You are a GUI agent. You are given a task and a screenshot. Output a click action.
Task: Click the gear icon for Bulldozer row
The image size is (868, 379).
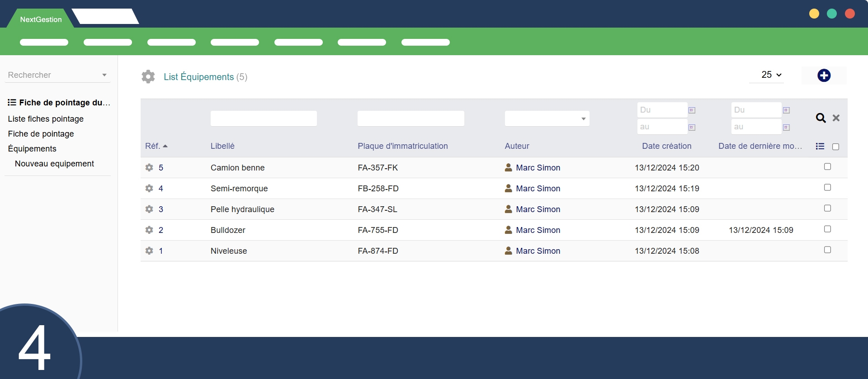[149, 230]
